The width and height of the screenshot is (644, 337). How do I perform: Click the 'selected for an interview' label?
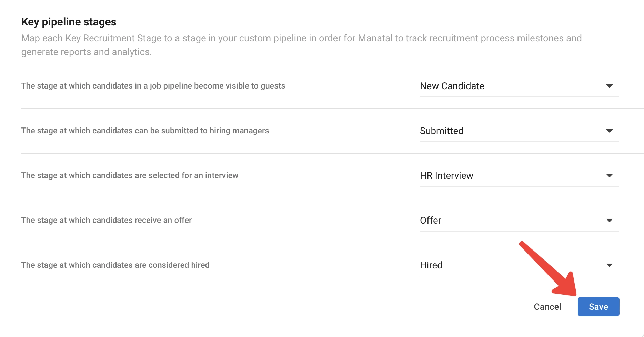pos(130,175)
